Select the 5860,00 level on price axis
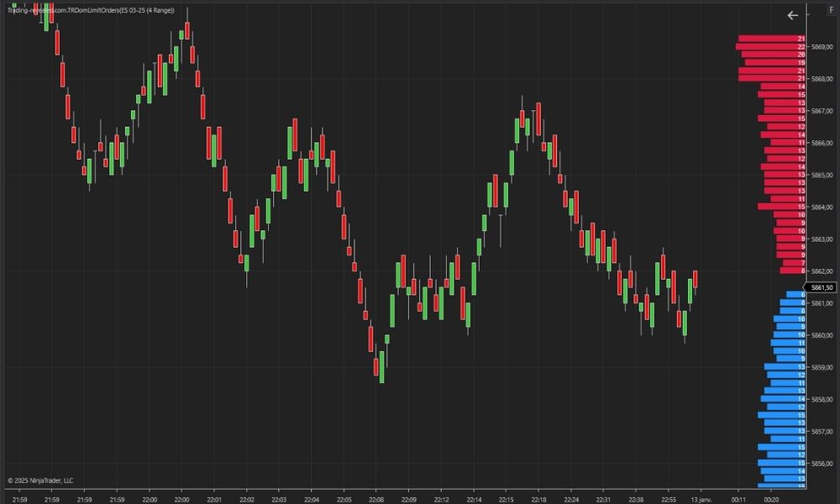Image resolution: width=840 pixels, height=504 pixels. click(x=822, y=335)
